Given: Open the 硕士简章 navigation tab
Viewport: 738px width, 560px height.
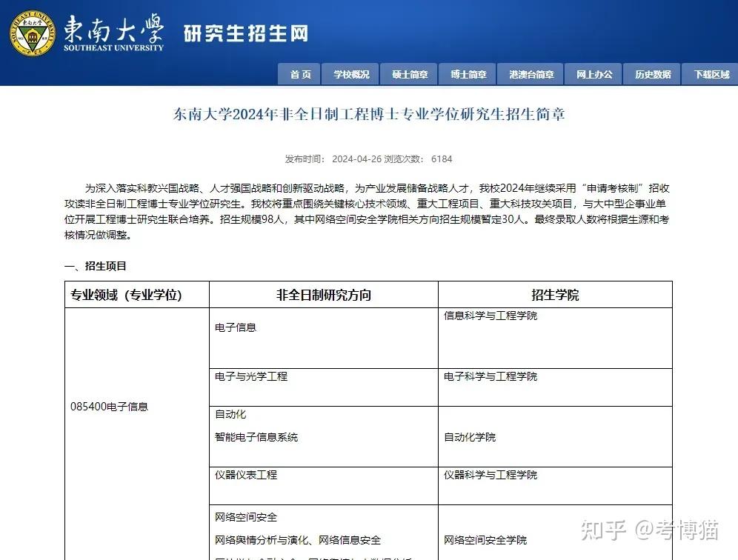Looking at the screenshot, I should pyautogui.click(x=410, y=74).
